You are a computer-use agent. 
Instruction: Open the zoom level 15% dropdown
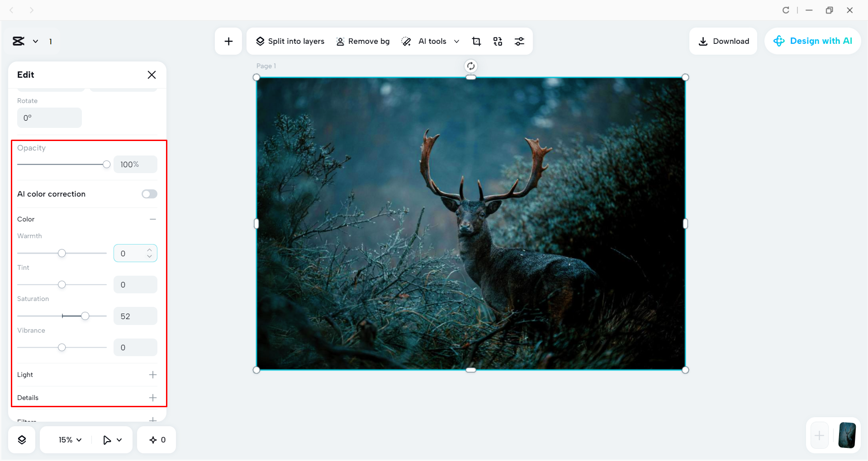68,439
